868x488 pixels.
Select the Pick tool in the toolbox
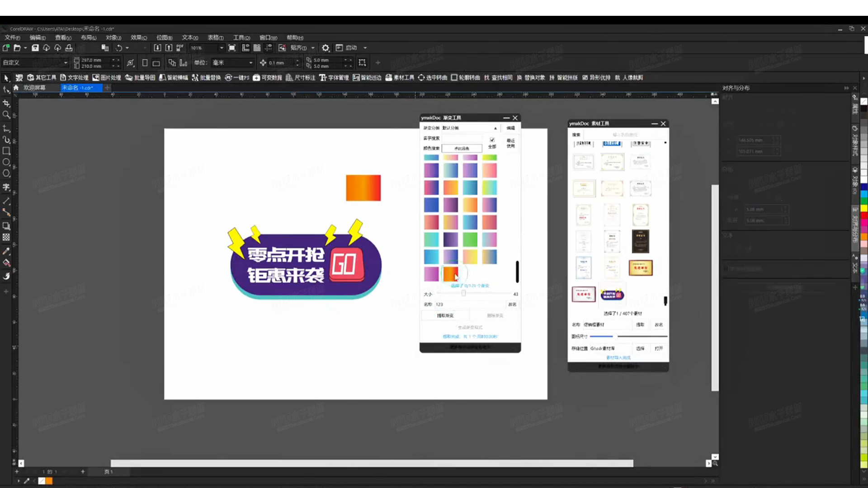6,78
